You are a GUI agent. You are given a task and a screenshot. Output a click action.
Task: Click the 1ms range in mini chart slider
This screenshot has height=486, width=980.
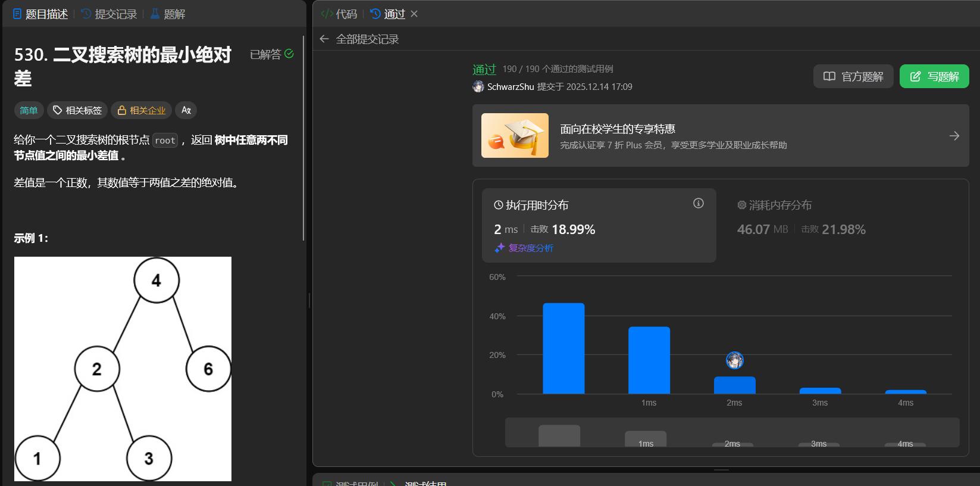(x=646, y=440)
